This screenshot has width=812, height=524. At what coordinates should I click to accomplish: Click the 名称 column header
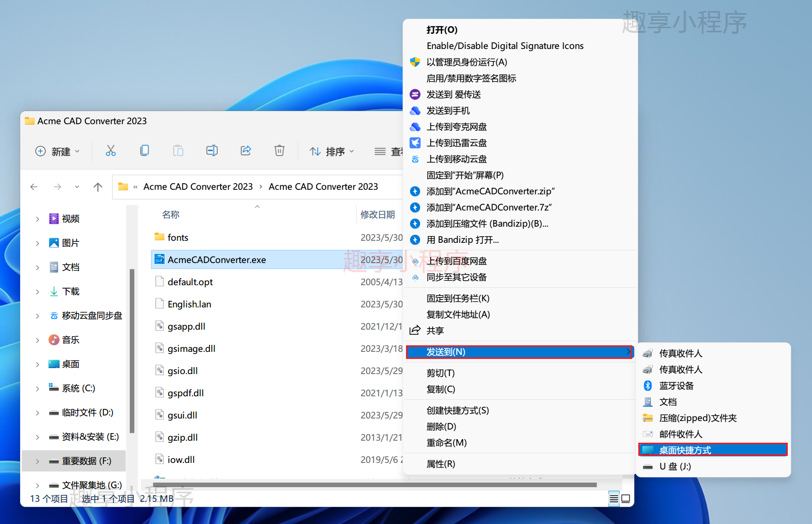(x=171, y=215)
